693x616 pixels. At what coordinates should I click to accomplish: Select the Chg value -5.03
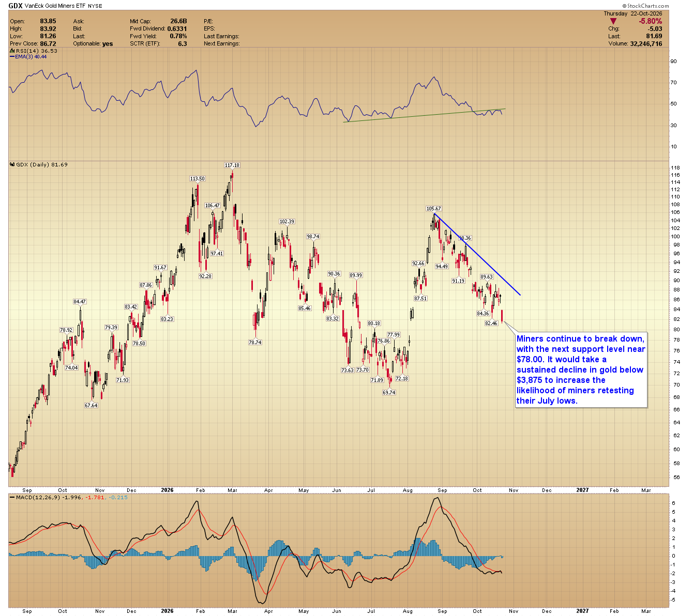point(655,29)
